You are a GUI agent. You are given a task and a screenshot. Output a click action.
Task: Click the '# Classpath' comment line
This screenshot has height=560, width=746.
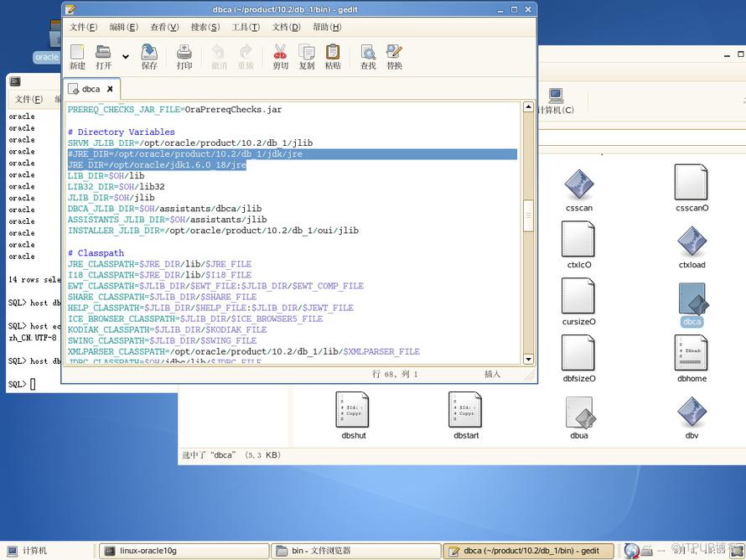click(96, 252)
